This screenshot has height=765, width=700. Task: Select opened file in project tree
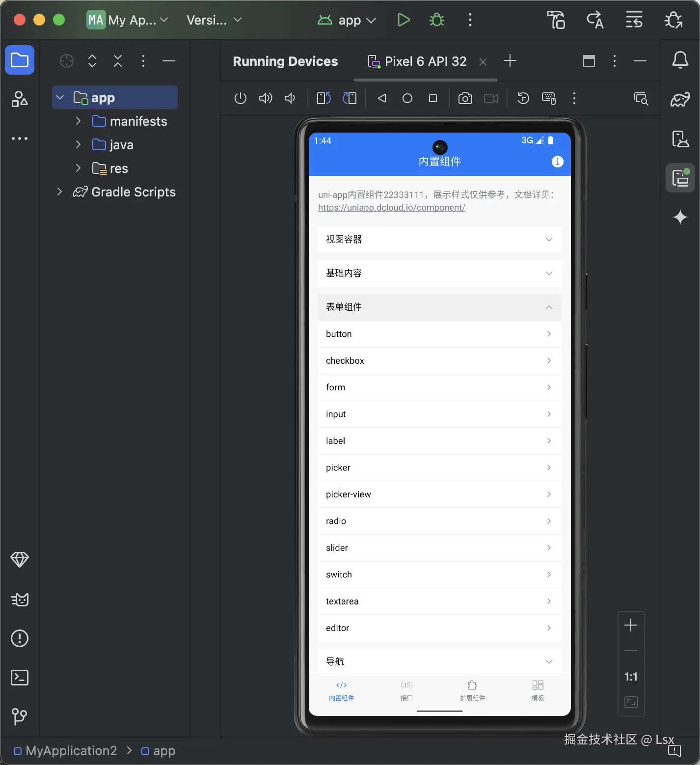point(67,61)
